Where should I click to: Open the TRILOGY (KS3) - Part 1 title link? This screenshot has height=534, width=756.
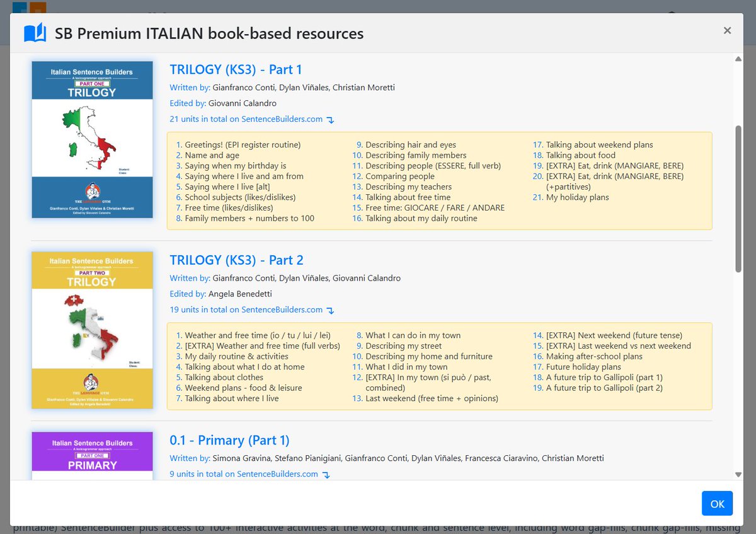click(x=236, y=69)
